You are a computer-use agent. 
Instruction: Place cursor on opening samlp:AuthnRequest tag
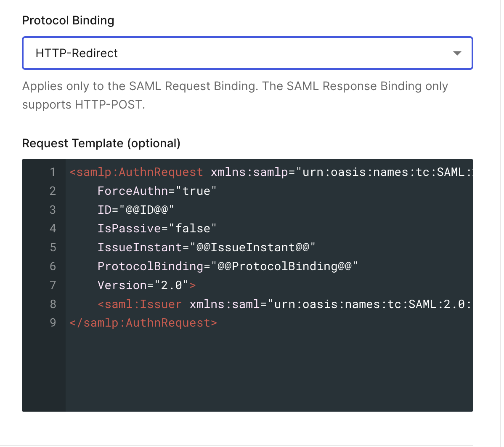pos(136,172)
